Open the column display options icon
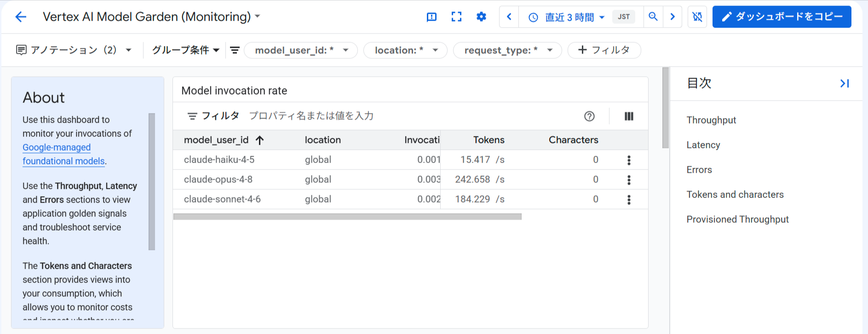Image resolution: width=868 pixels, height=334 pixels. [x=629, y=116]
